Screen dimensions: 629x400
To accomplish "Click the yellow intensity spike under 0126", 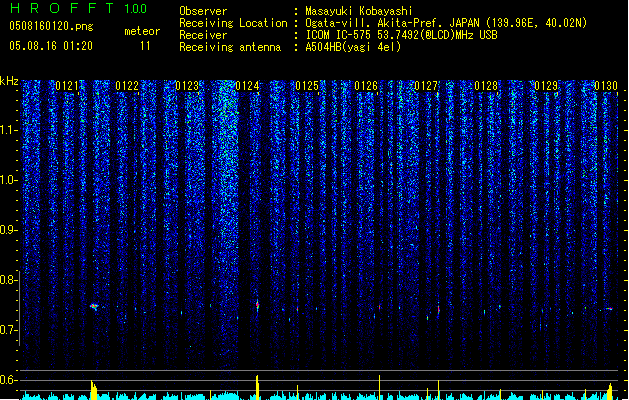I will click(379, 387).
